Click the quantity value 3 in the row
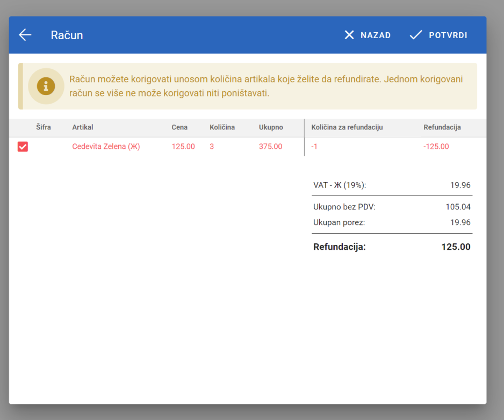The image size is (504, 420). tap(209, 146)
